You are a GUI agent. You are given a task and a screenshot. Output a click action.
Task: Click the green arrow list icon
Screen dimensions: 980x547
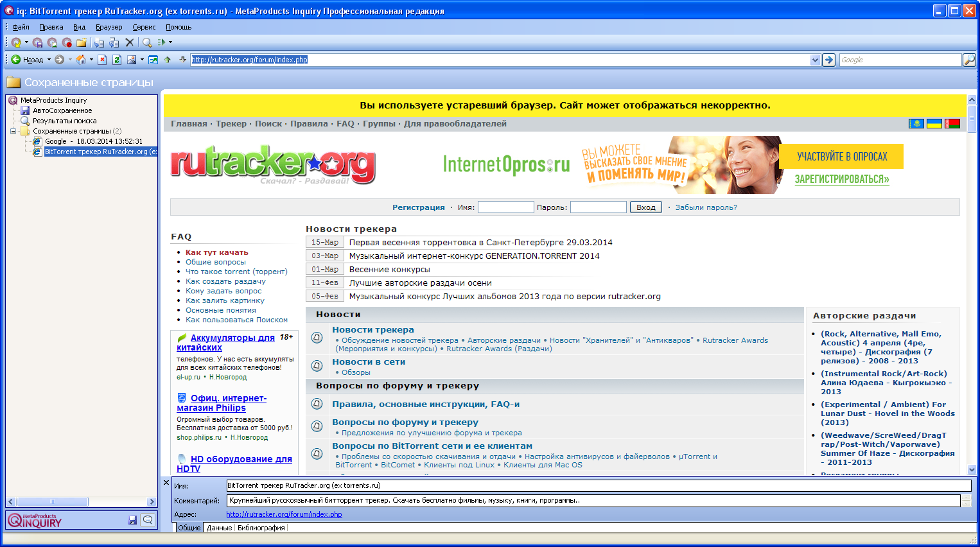[162, 42]
